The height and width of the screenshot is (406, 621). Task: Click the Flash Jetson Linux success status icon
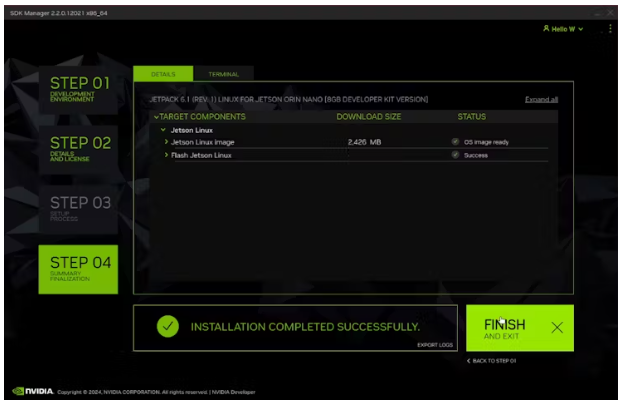click(455, 155)
